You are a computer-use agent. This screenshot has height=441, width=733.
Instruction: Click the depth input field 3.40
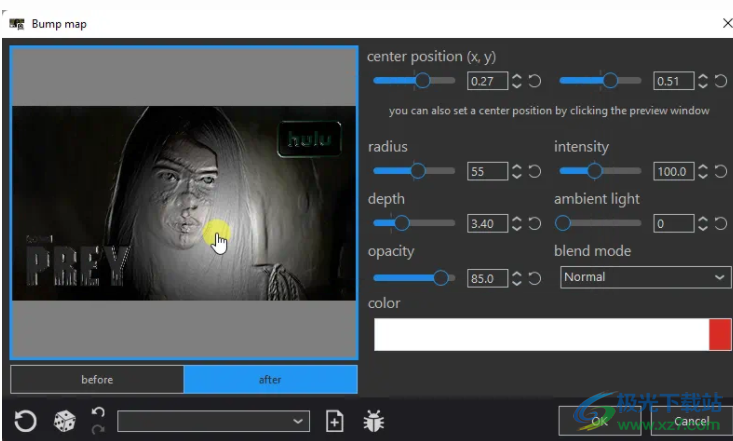coord(487,224)
